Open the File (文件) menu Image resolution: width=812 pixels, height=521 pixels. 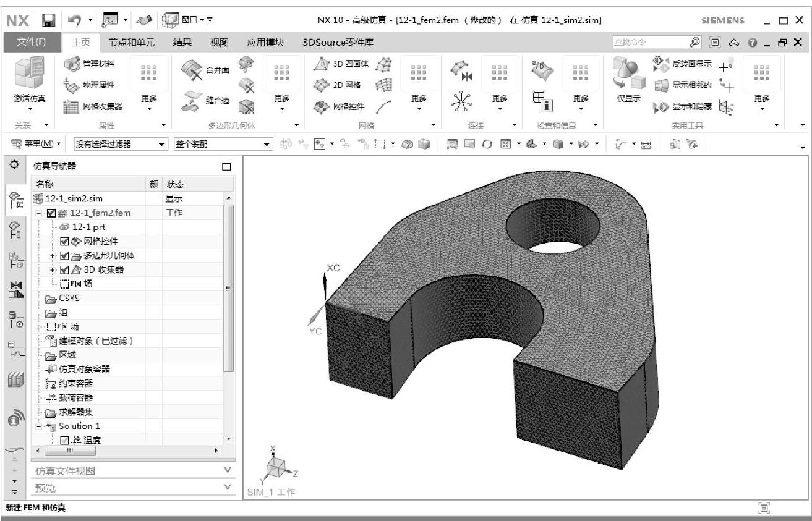tap(31, 43)
